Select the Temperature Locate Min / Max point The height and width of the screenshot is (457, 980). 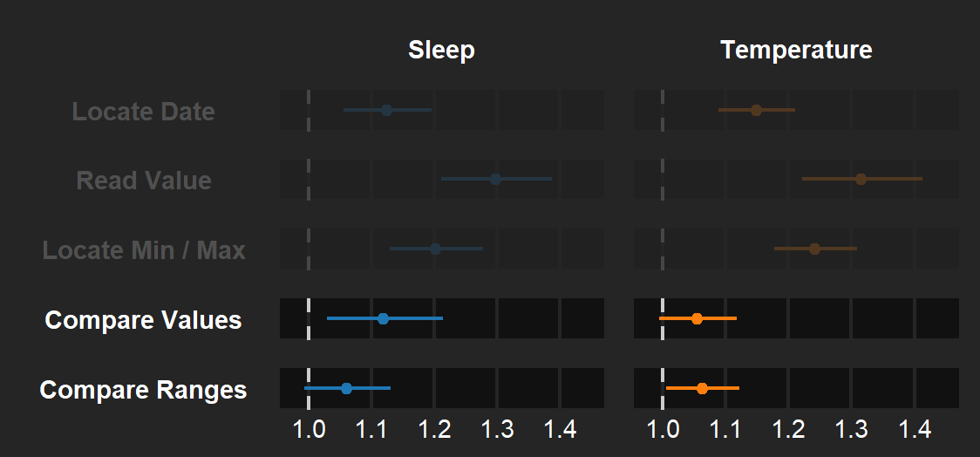click(814, 249)
